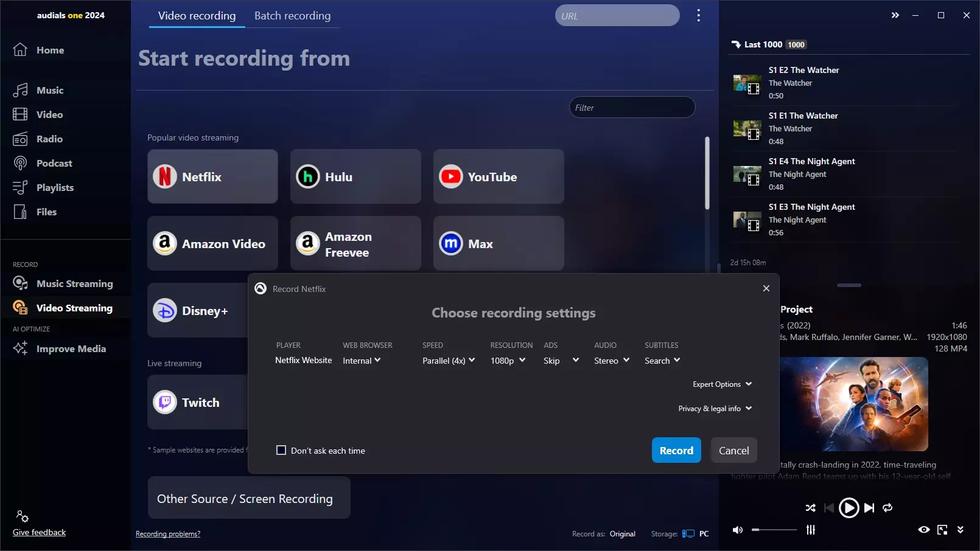This screenshot has width=980, height=551.
Task: Select Music Streaming recording option
Action: [63, 283]
